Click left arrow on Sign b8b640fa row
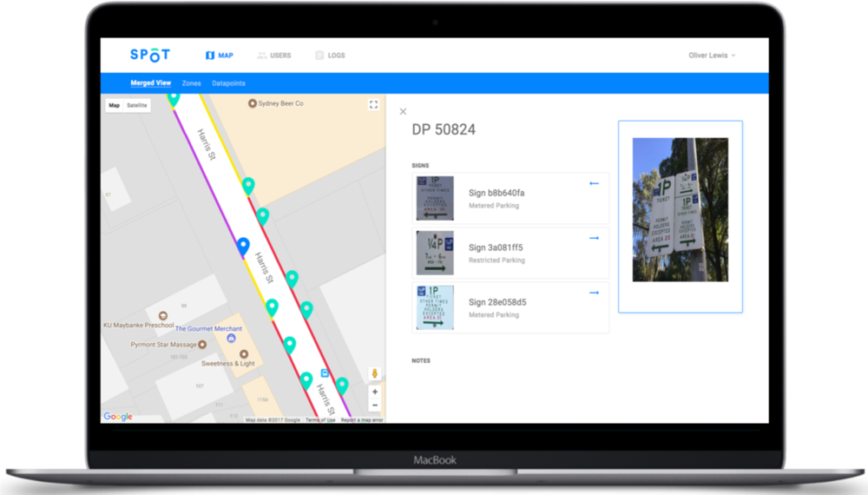Viewport: 868px width, 495px height. 594,183
